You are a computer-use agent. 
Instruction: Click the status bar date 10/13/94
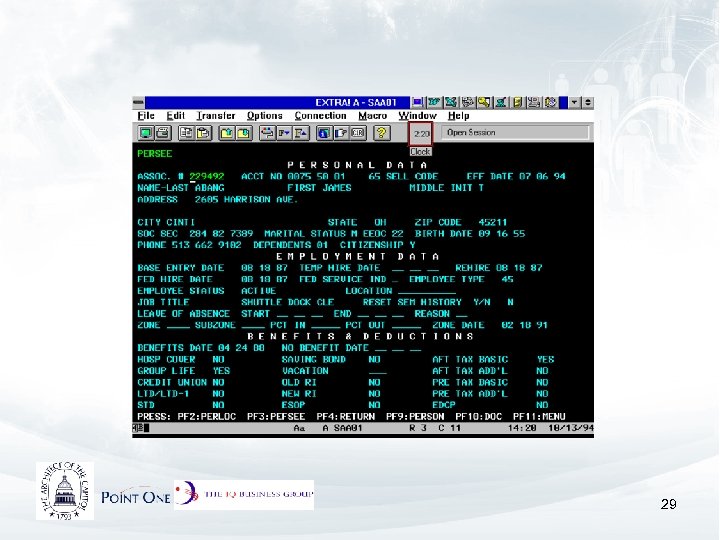click(571, 428)
